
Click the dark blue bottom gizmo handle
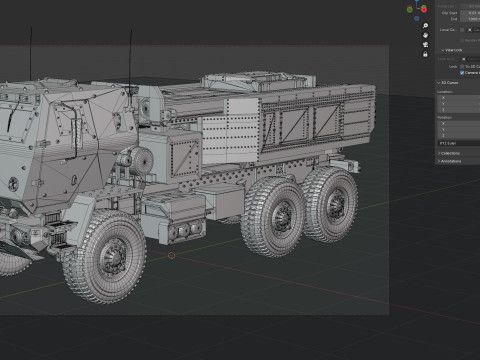pyautogui.click(x=417, y=19)
